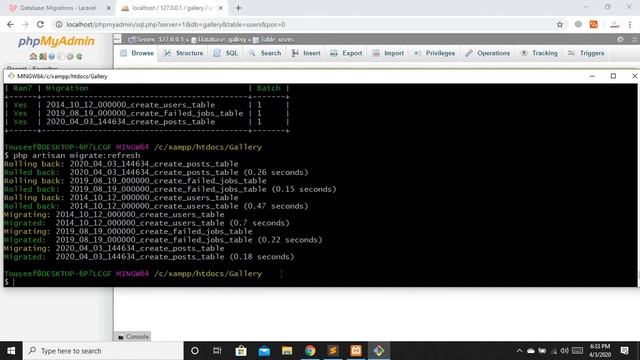Go to the Insert tab
The image size is (640, 360).
pos(306,53)
